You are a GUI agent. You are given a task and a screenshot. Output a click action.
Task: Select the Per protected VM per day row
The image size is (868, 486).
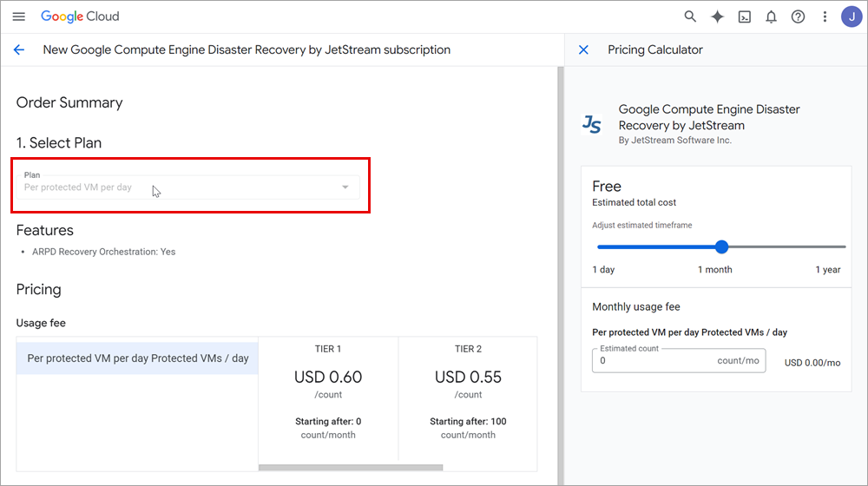coord(137,358)
